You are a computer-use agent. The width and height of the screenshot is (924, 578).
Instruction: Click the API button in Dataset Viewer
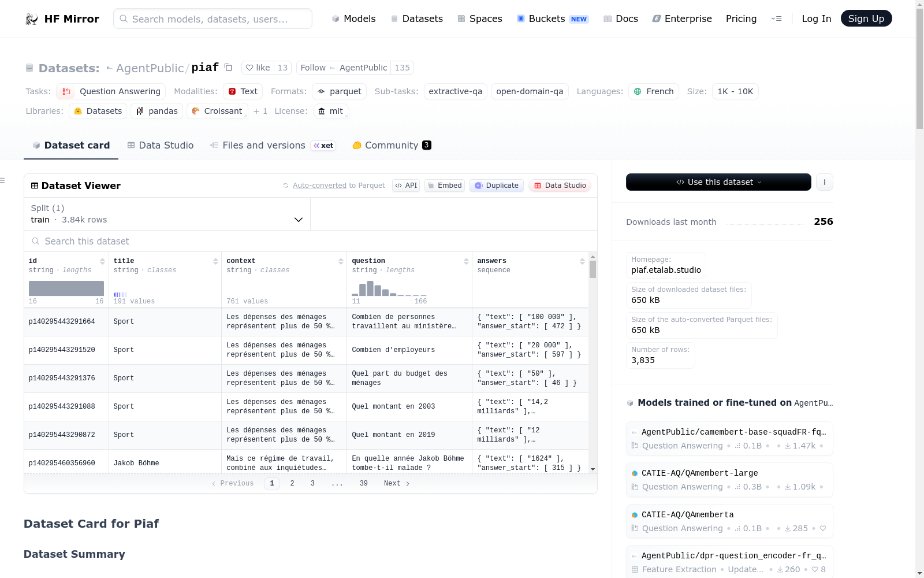pos(406,186)
